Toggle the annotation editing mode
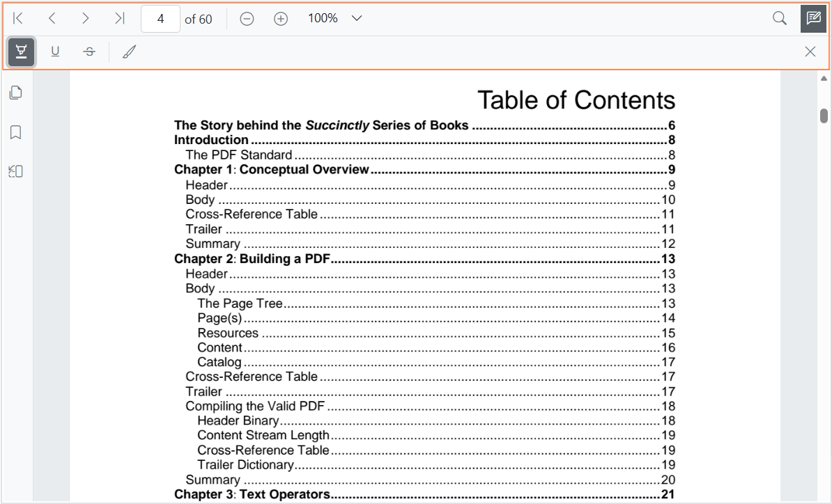The image size is (832, 504). click(813, 18)
